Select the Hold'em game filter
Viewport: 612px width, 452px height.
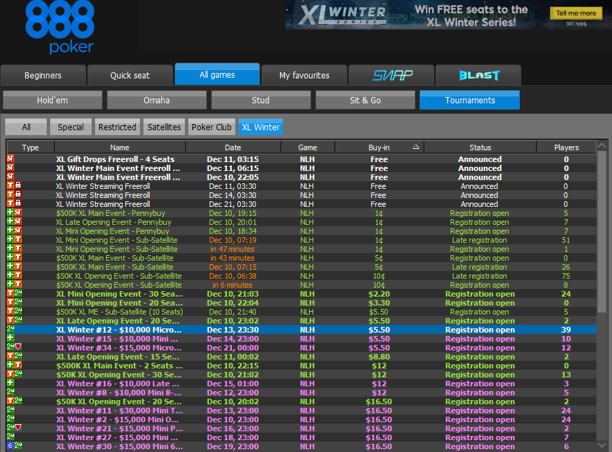52,100
